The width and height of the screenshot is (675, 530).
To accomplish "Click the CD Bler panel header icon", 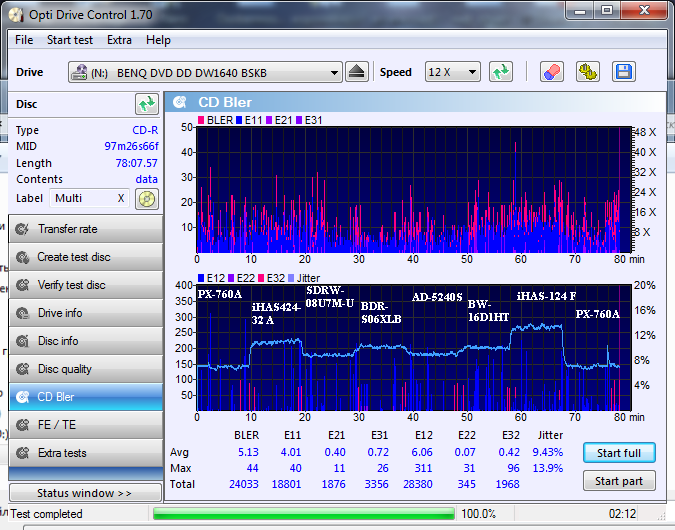I will tap(180, 102).
